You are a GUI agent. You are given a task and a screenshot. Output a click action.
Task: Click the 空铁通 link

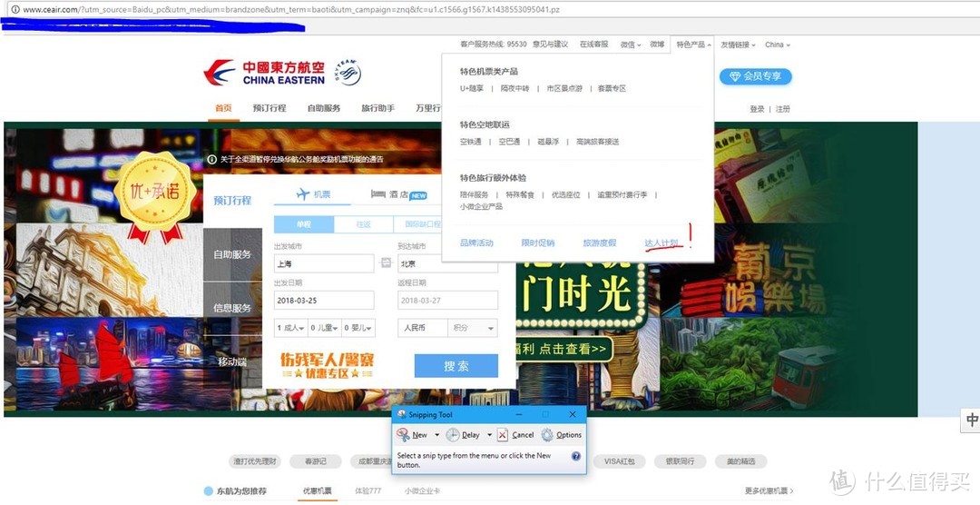tap(471, 142)
